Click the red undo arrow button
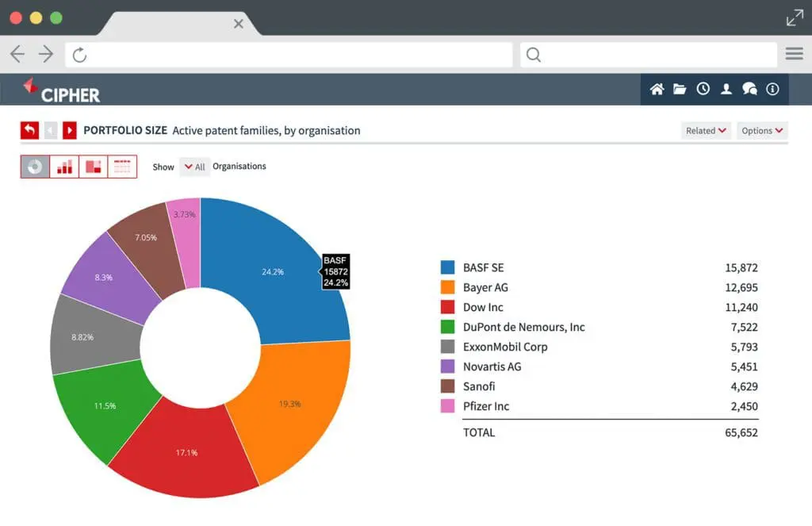812x526 pixels. [29, 130]
